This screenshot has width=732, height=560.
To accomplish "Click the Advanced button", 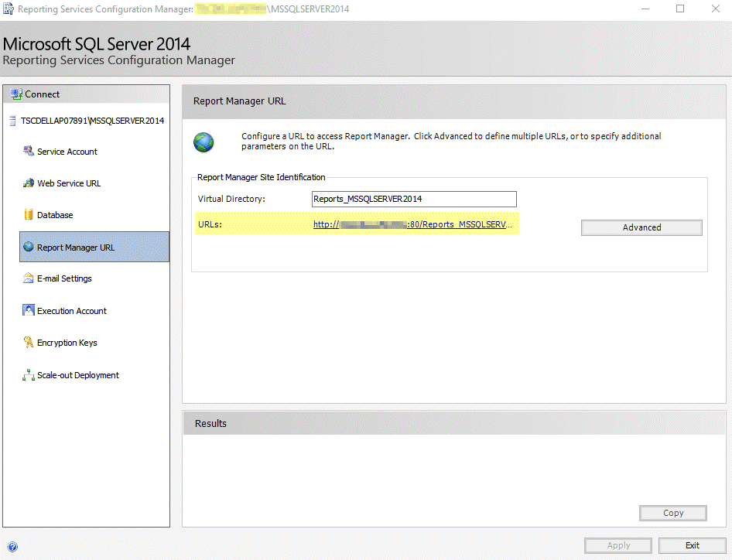I will click(641, 227).
